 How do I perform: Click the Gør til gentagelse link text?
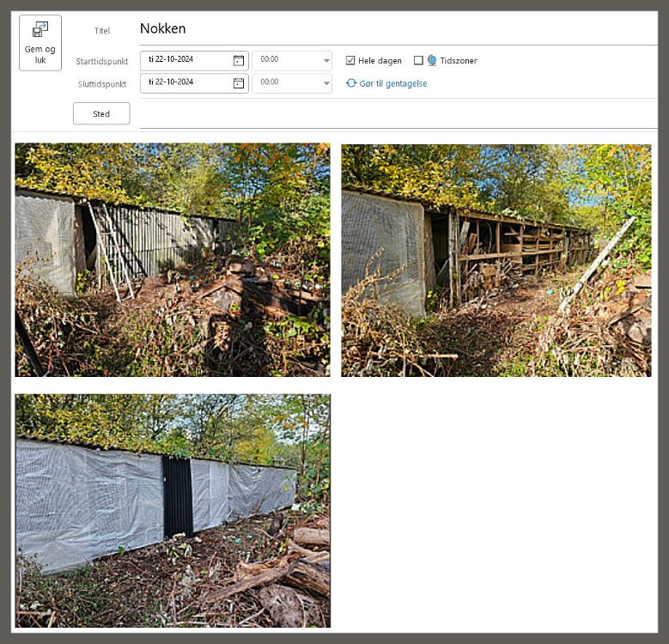coord(392,83)
